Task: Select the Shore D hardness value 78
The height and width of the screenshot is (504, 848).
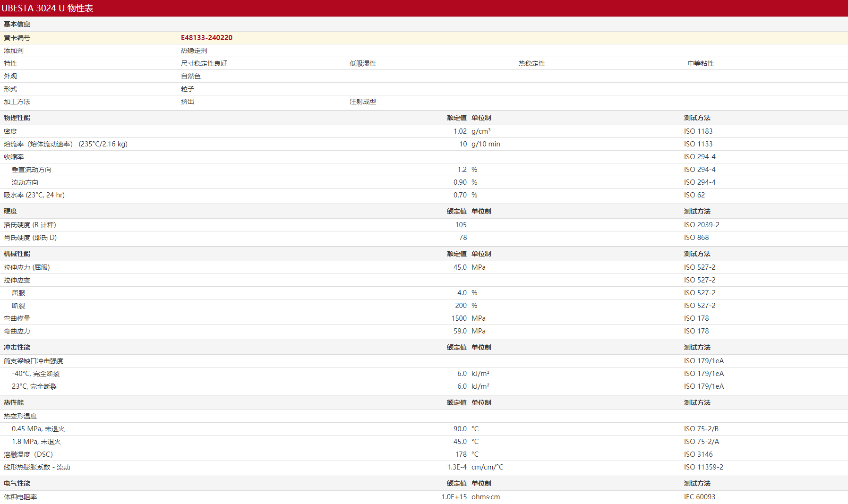Action: 463,238
